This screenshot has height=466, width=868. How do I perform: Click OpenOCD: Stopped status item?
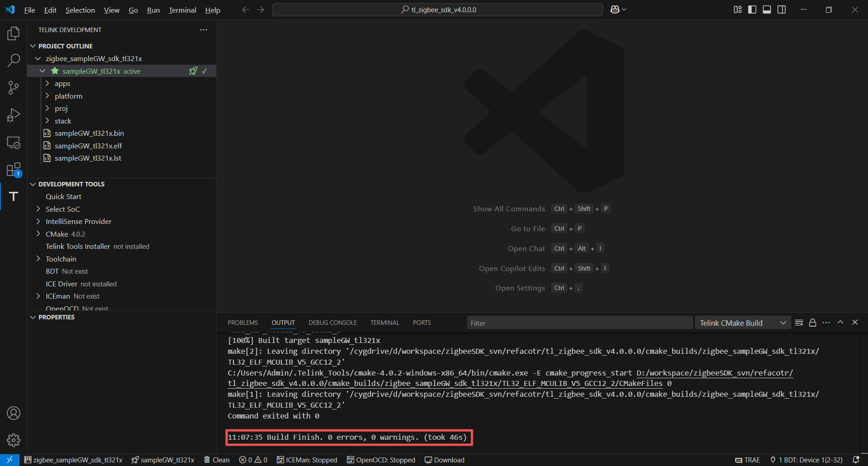381,460
